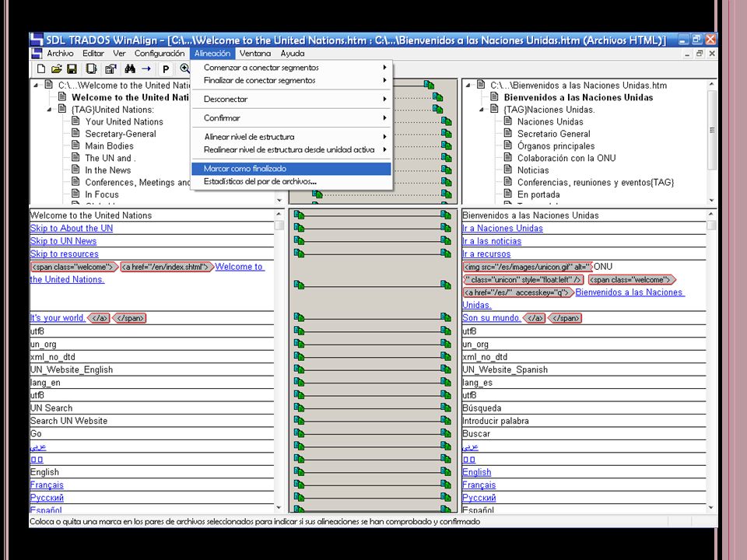Click the img src unicon.gif tag in target
The image size is (747, 560).
tap(528, 267)
